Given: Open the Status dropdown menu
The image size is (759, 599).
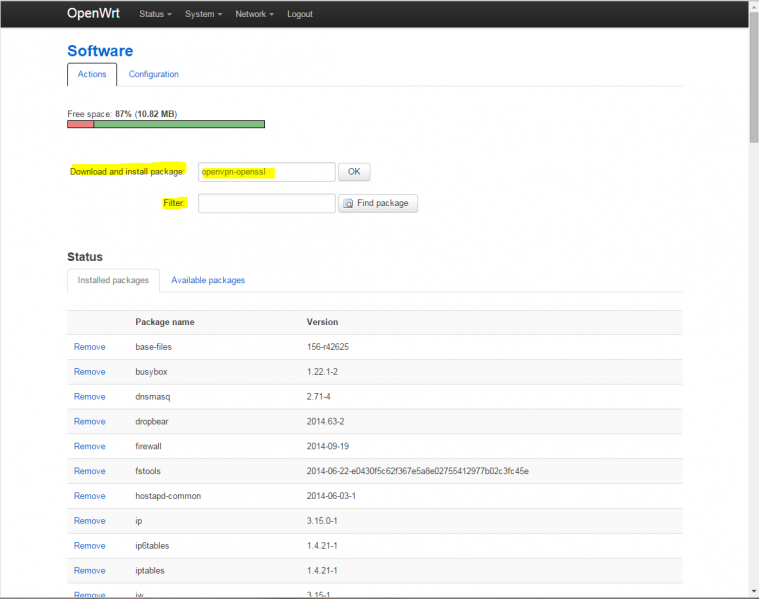Looking at the screenshot, I should pos(155,14).
